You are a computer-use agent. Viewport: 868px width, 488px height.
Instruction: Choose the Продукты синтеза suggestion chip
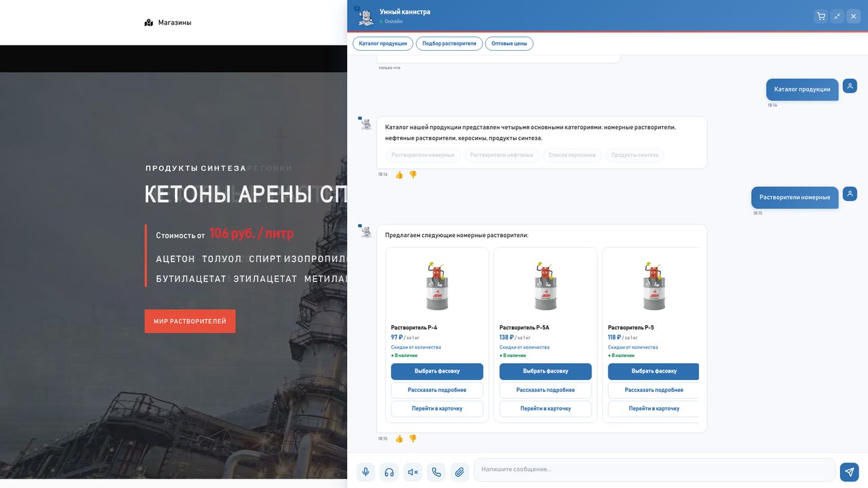[x=634, y=155]
